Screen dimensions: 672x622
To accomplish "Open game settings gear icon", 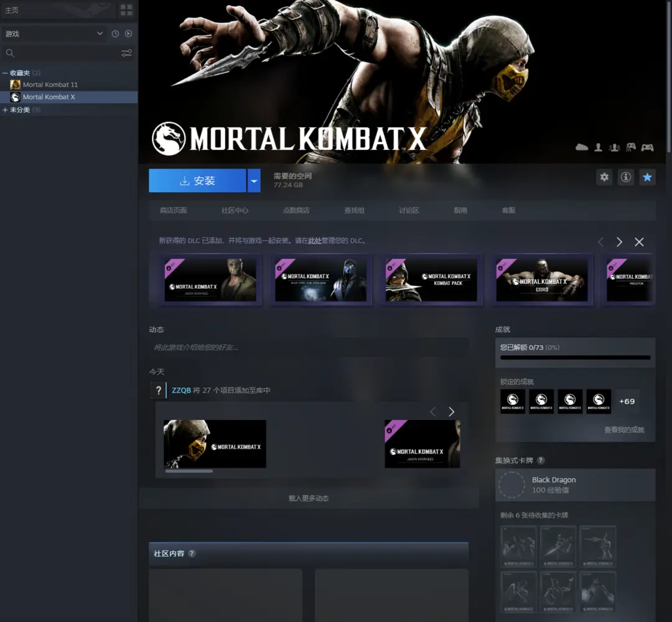I will pyautogui.click(x=604, y=177).
